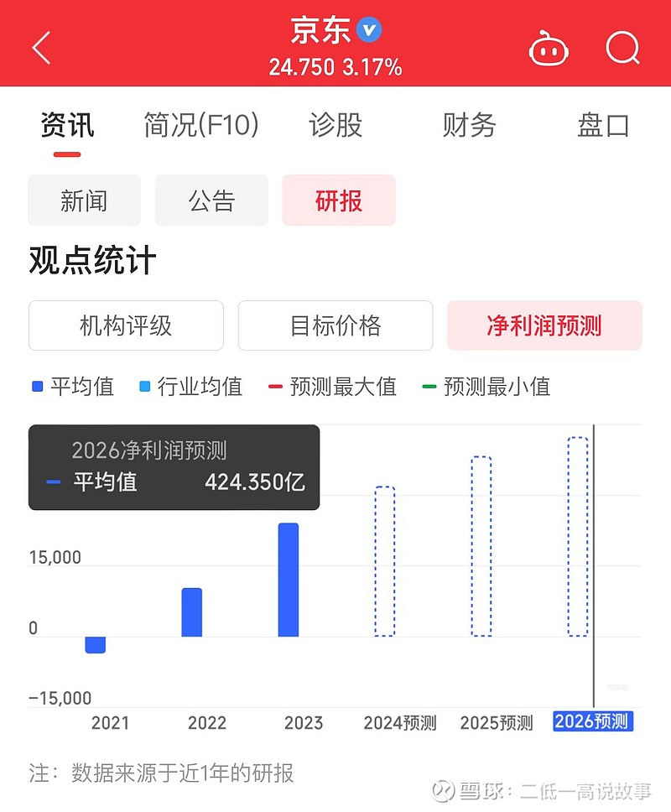Select the 新闻 filter button
This screenshot has height=812, width=671.
click(84, 200)
